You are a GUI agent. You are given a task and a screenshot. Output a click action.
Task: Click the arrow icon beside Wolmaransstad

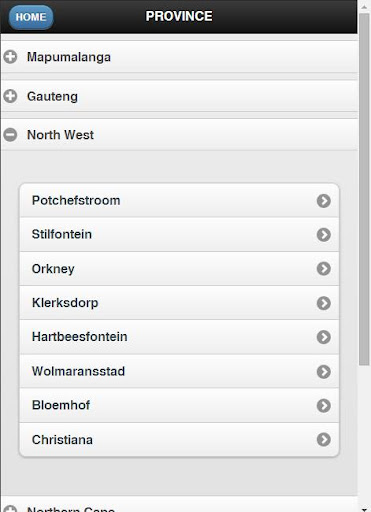(x=324, y=372)
